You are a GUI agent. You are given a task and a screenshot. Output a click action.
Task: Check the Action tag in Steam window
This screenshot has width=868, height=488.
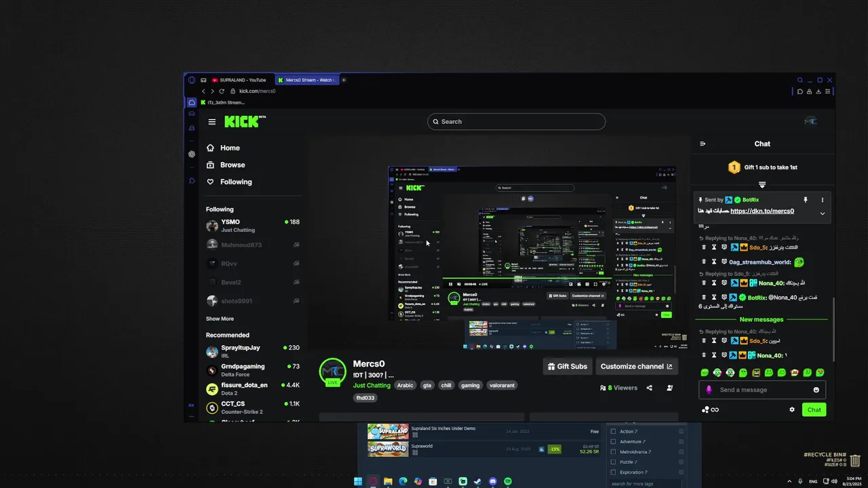click(x=613, y=431)
